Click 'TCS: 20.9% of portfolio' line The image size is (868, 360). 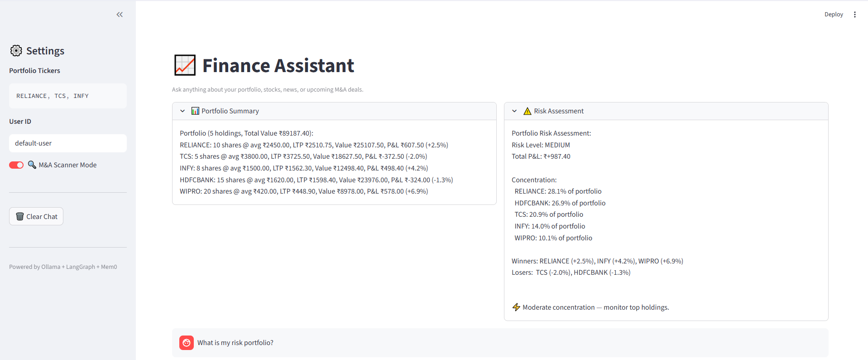(549, 214)
